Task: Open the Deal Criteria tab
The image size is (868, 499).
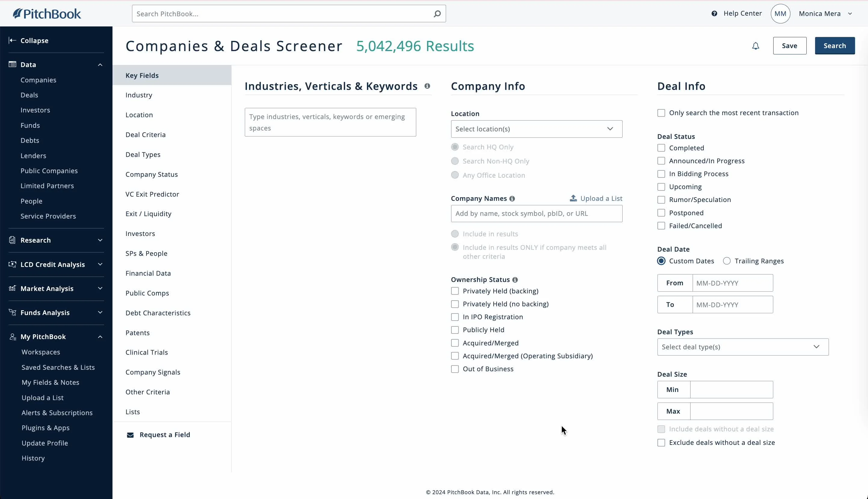Action: [x=172, y=135]
